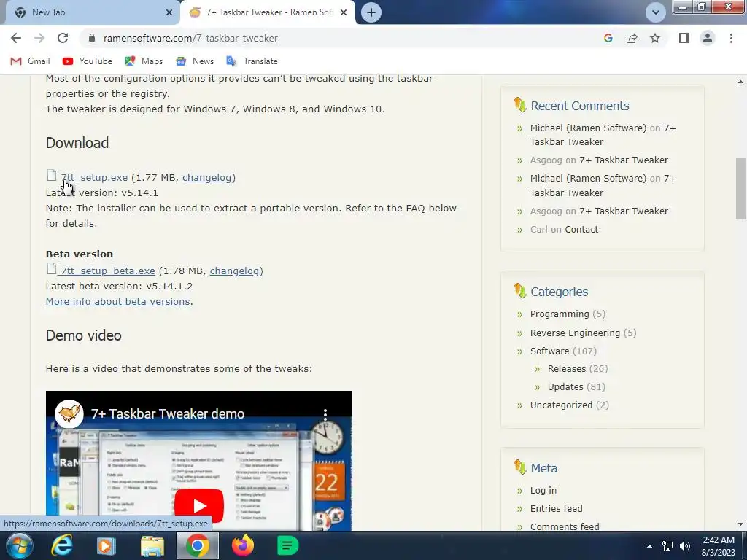Click the file icon beside 7tt_setup_beta.exe
Image resolution: width=747 pixels, height=560 pixels.
[52, 268]
